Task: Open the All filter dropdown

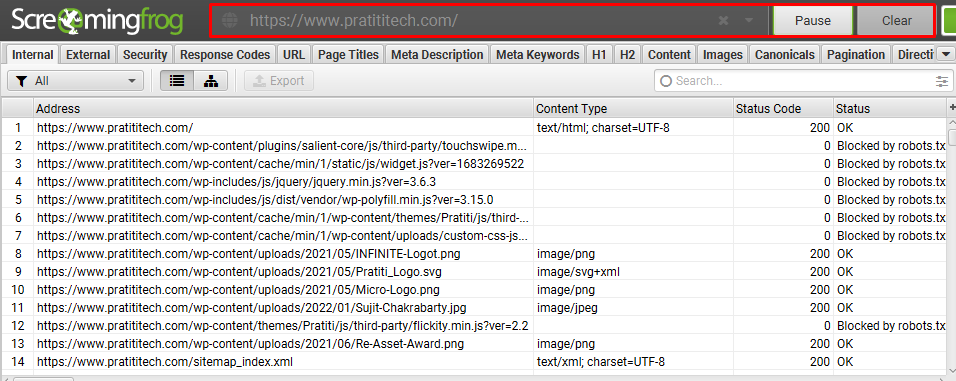Action: (x=76, y=80)
